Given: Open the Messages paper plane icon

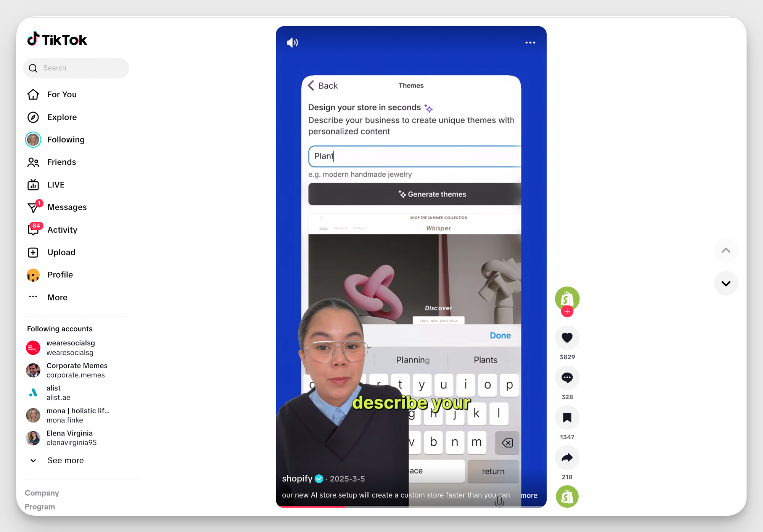Looking at the screenshot, I should pyautogui.click(x=33, y=207).
